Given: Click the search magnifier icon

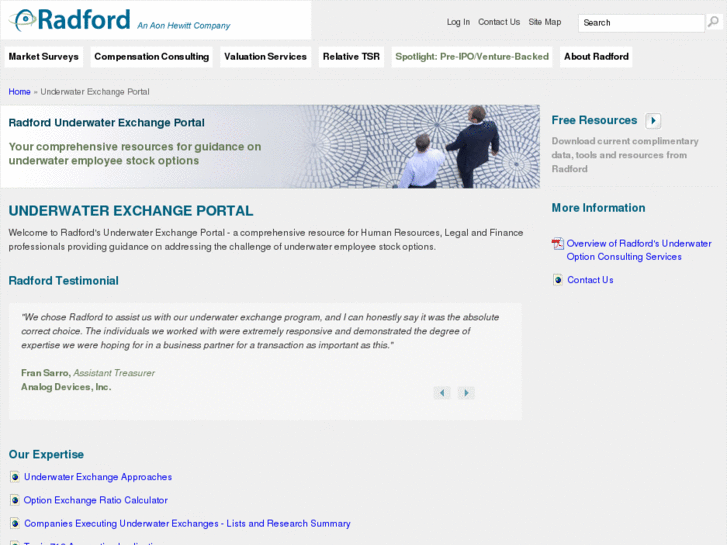Looking at the screenshot, I should (713, 22).
